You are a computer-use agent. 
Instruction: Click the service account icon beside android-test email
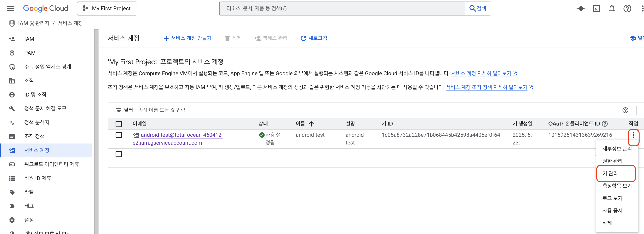(x=136, y=135)
